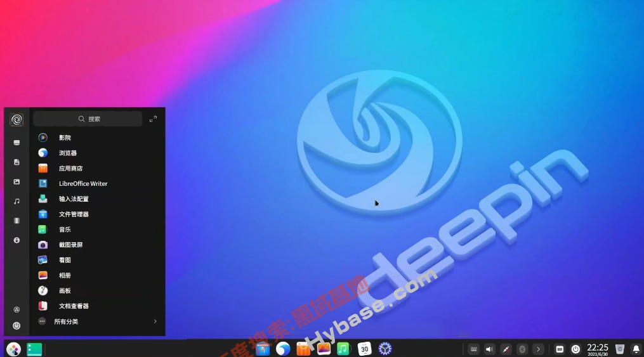Open Computer from the launcher sidebar
This screenshot has width=644, height=357.
16,143
